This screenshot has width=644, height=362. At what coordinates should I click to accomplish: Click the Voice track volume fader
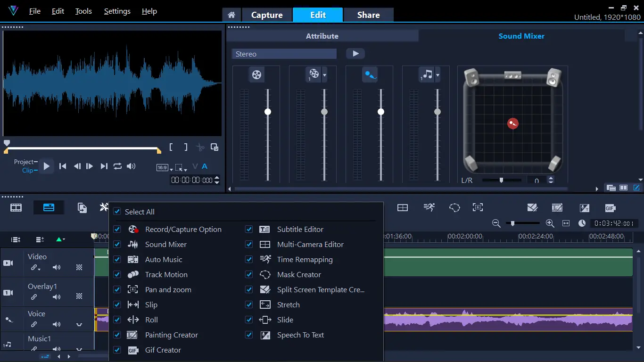point(381,112)
